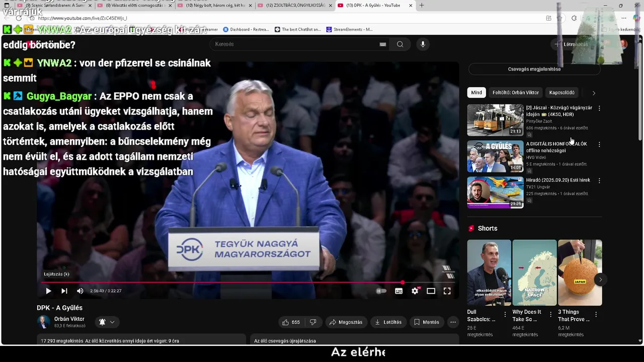644x362 pixels.
Task: Open notification bell dropdown for Orbán Viktor
Action: click(x=107, y=322)
